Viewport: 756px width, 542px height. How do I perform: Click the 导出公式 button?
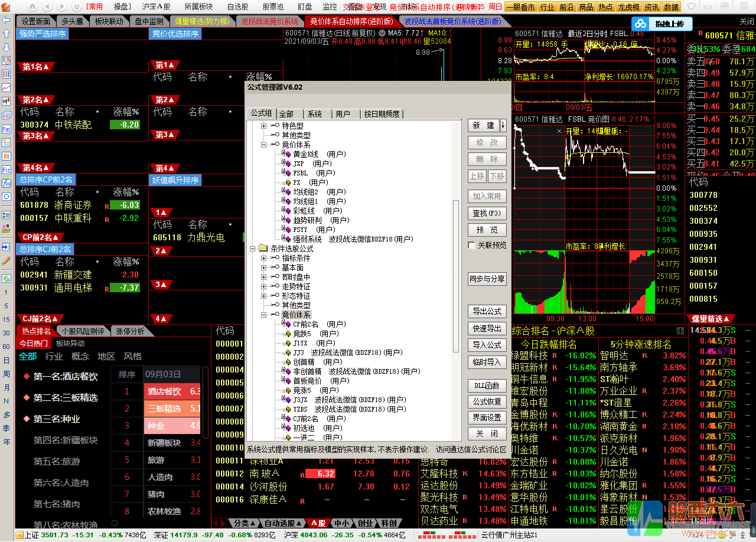[x=487, y=311]
